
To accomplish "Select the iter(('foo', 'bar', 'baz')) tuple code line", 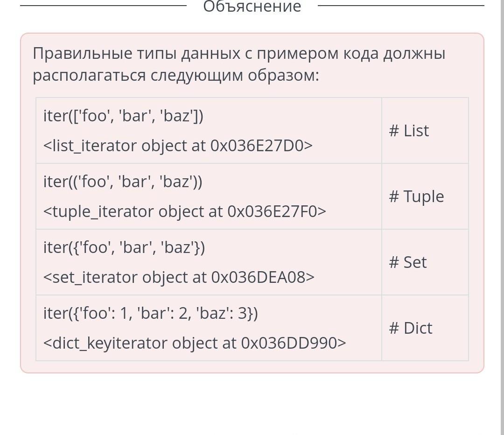I will (123, 182).
